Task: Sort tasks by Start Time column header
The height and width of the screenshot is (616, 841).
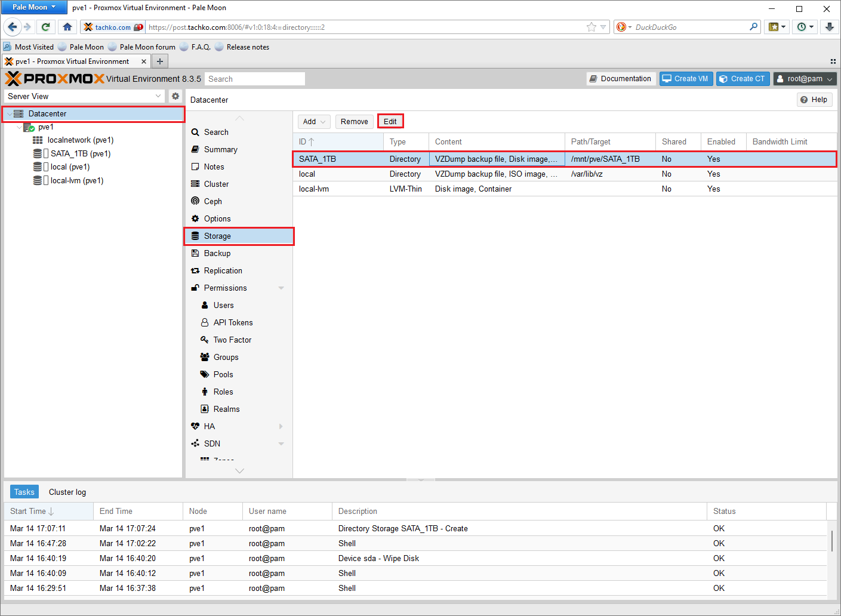Action: 48,511
